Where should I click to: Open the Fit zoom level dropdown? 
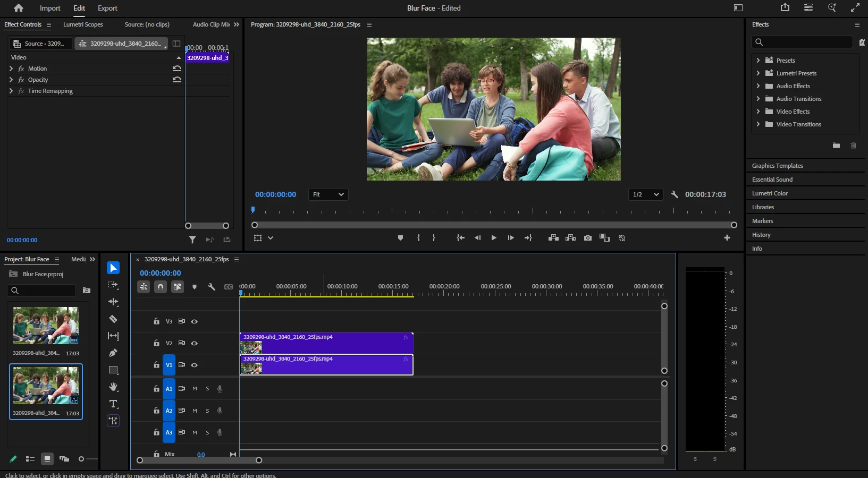(x=328, y=194)
